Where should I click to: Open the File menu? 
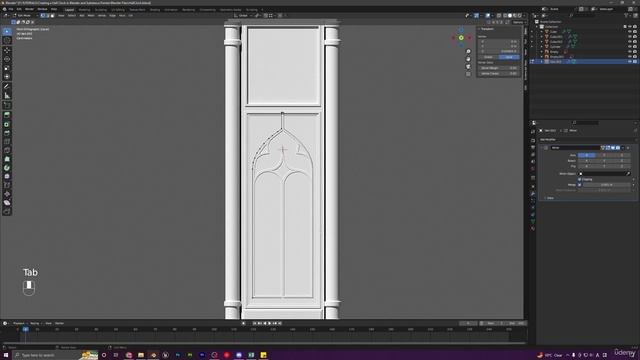[11, 9]
